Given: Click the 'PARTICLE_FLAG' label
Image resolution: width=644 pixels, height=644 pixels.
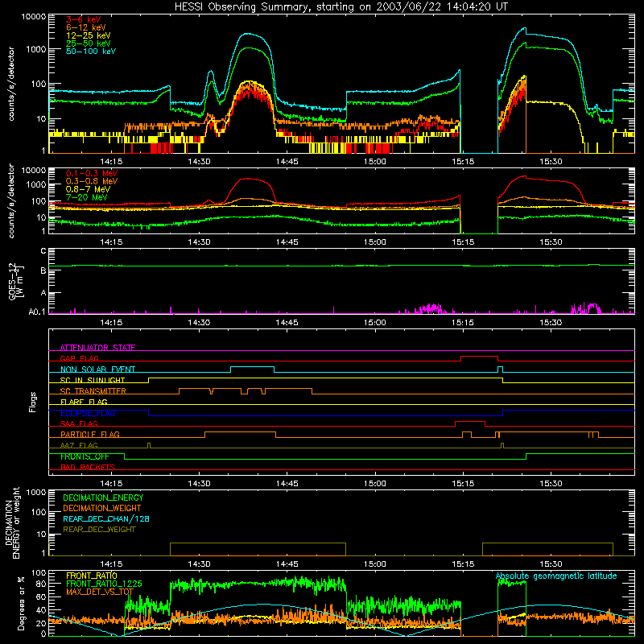Looking at the screenshot, I should 90,435.
